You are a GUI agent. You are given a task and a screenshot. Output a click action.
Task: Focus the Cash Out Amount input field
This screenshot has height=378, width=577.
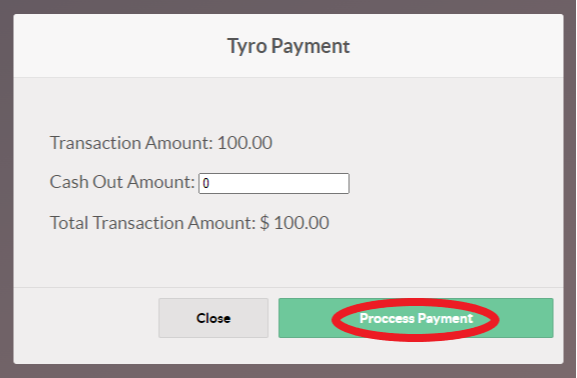(274, 183)
